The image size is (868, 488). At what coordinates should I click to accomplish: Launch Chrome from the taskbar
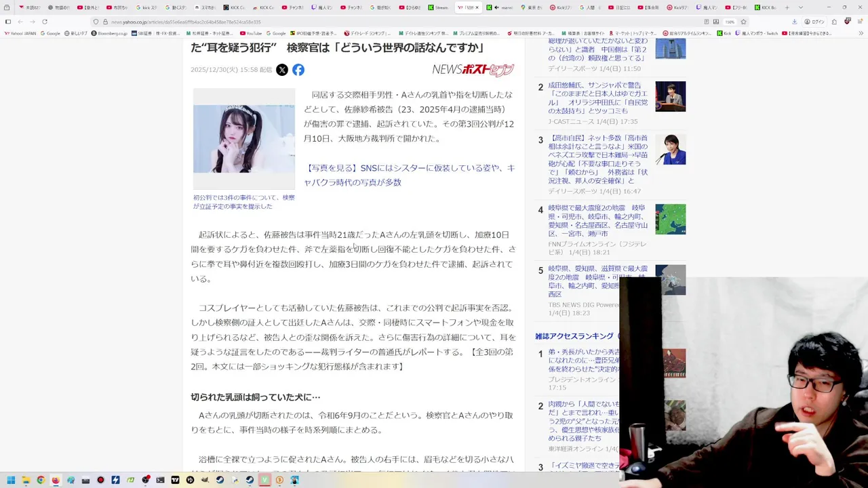coord(41,480)
